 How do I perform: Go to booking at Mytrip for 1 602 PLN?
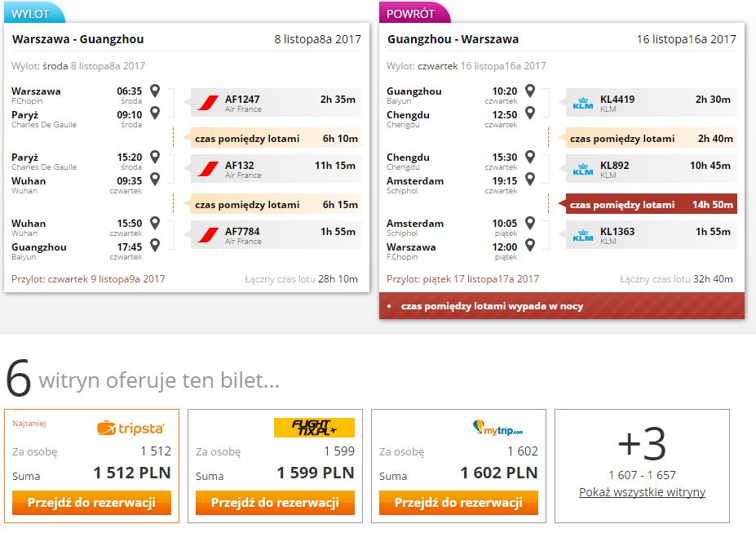pos(458,503)
